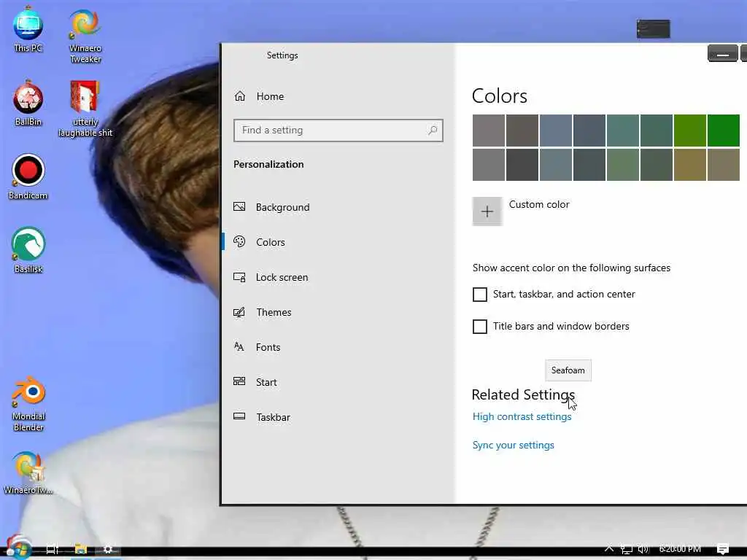Open Sync your settings link
Viewport: 747px width, 560px height.
click(x=513, y=446)
